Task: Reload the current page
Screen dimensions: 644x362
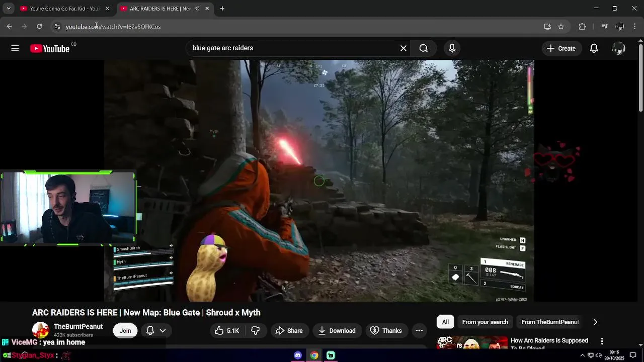Action: point(39,27)
